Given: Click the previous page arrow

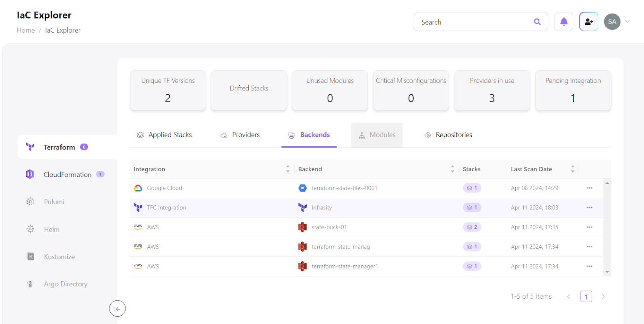Looking at the screenshot, I should (x=569, y=297).
